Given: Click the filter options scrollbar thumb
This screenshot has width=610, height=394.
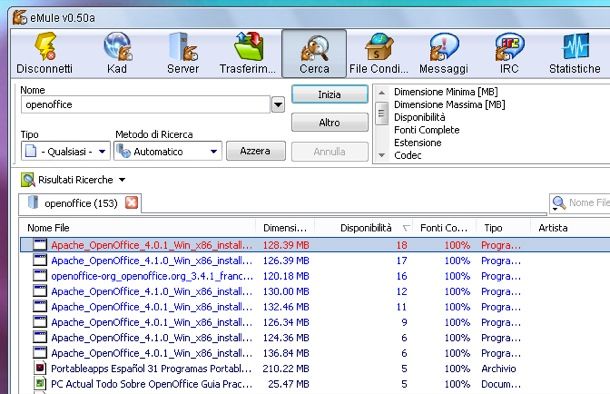Looking at the screenshot, I should click(x=382, y=113).
